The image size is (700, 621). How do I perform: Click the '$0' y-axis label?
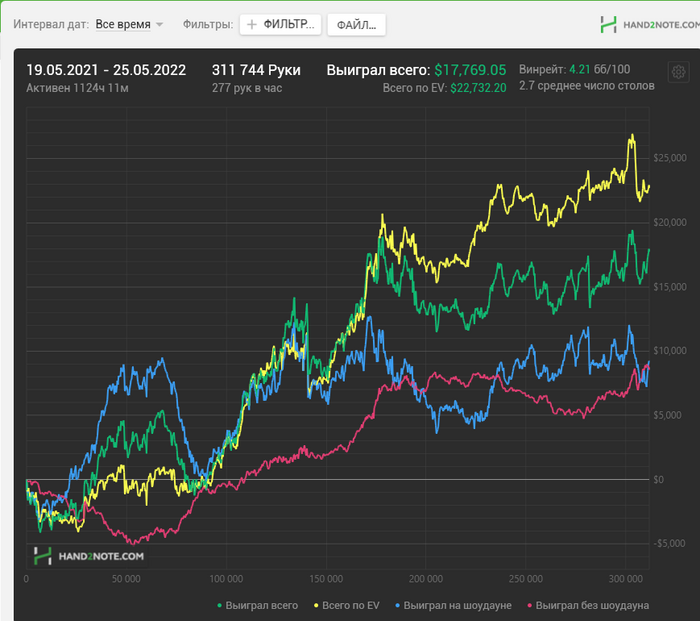658,479
